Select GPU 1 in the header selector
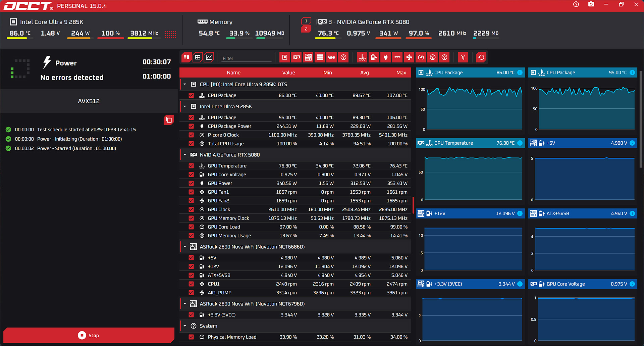This screenshot has width=644, height=346. pyautogui.click(x=306, y=21)
